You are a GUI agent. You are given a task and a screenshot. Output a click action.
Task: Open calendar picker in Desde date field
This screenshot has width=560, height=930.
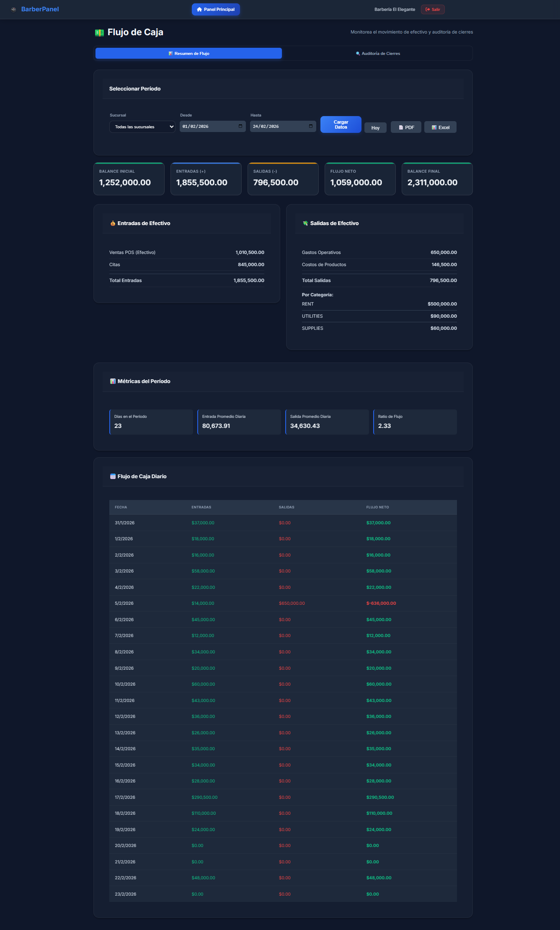point(240,127)
